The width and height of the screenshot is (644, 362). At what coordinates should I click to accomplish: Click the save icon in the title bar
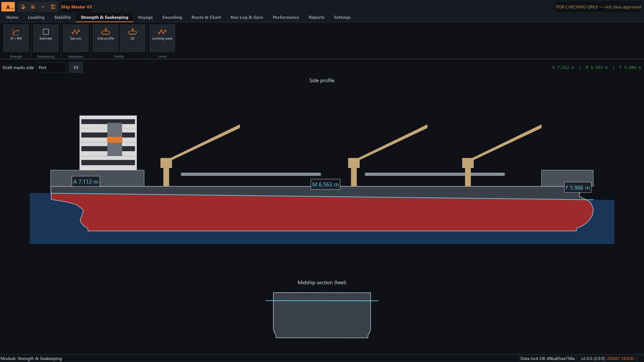pos(33,7)
